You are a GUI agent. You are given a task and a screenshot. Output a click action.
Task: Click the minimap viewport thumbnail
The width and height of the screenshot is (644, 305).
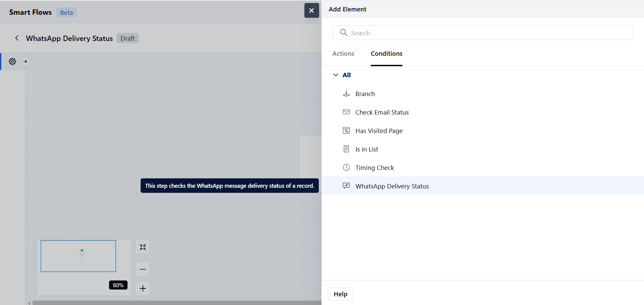[x=78, y=256]
